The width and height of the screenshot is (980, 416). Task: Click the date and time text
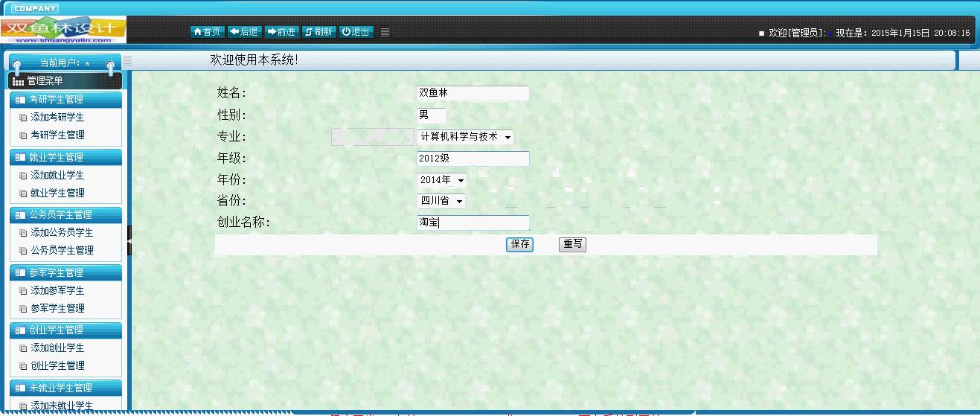(x=920, y=33)
